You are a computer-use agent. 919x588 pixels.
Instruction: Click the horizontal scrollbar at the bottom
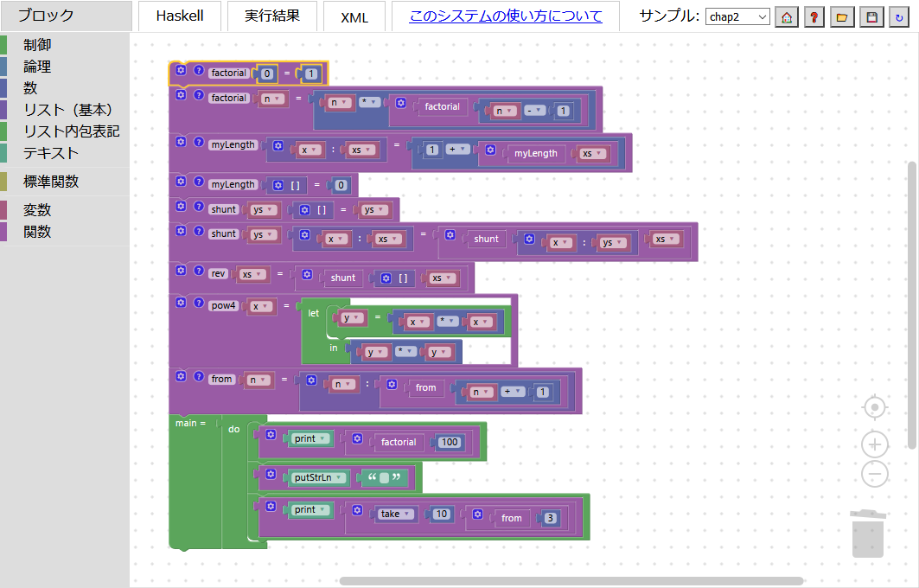click(x=571, y=581)
